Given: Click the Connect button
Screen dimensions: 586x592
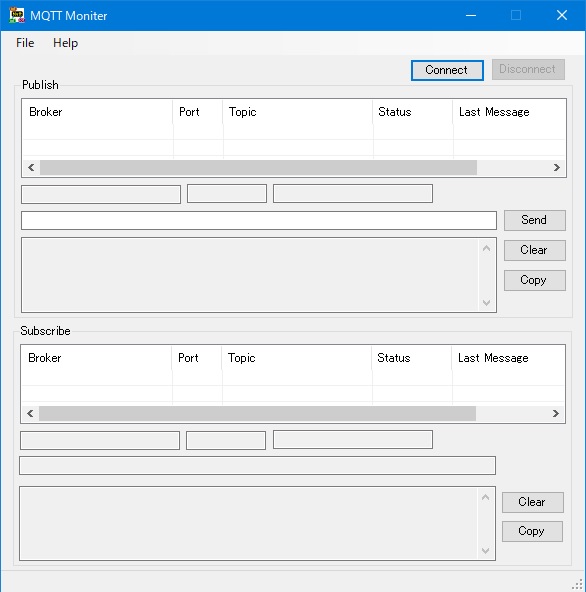Looking at the screenshot, I should tap(447, 70).
